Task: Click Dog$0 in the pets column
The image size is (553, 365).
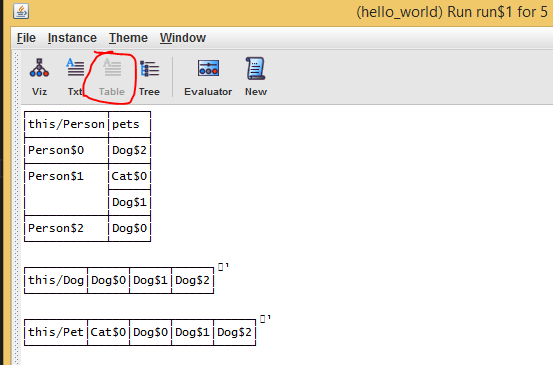Action: 129,228
